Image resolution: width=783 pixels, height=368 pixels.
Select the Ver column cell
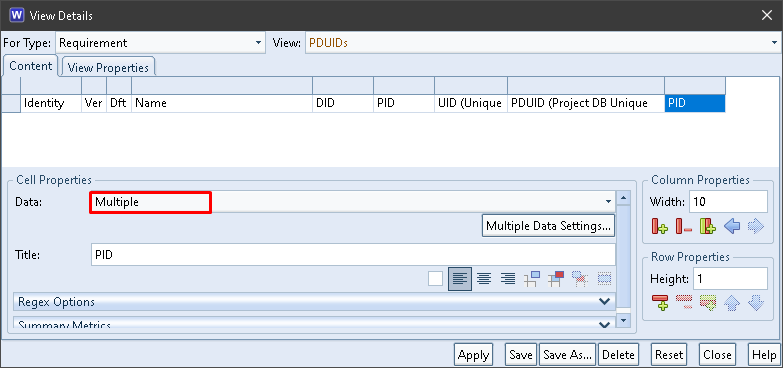pyautogui.click(x=94, y=103)
